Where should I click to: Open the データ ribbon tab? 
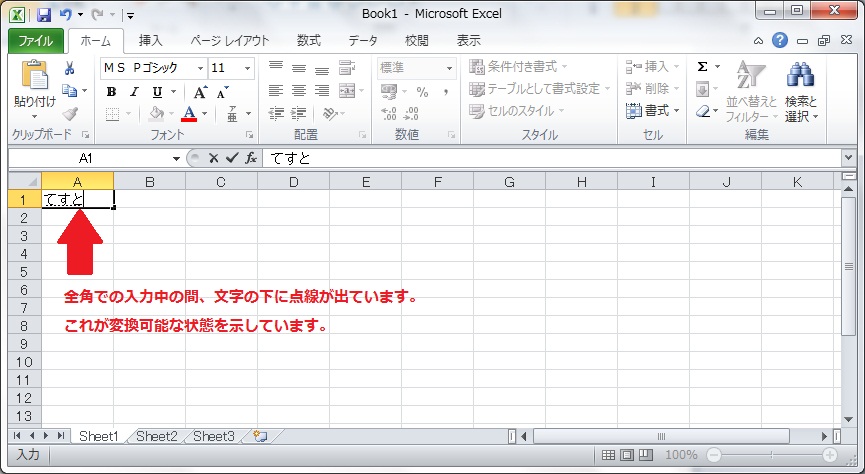point(362,41)
